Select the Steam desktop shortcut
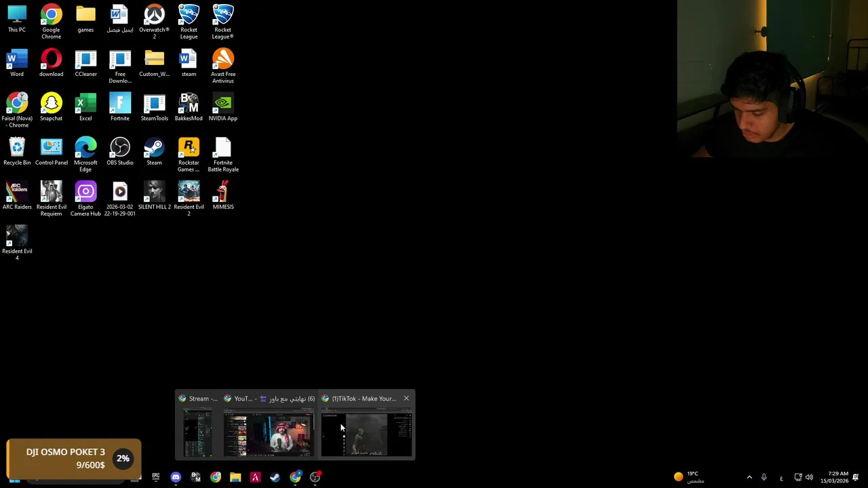The height and width of the screenshot is (488, 868). [x=154, y=152]
